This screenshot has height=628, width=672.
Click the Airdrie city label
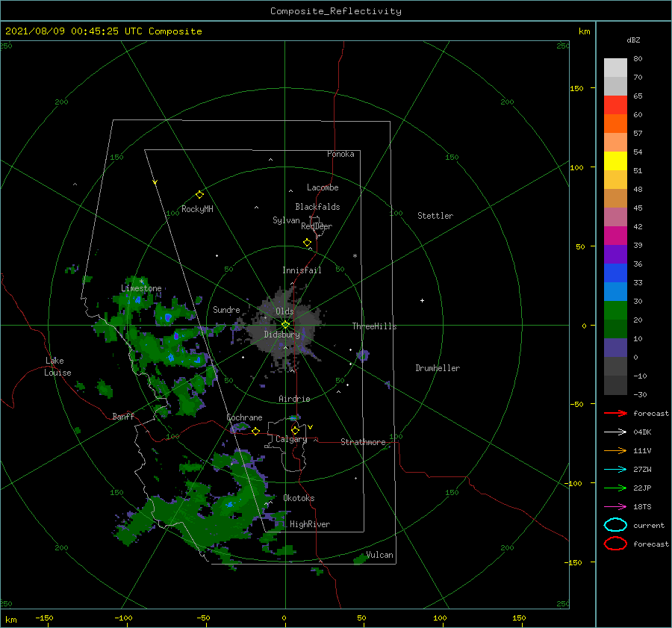tap(294, 399)
